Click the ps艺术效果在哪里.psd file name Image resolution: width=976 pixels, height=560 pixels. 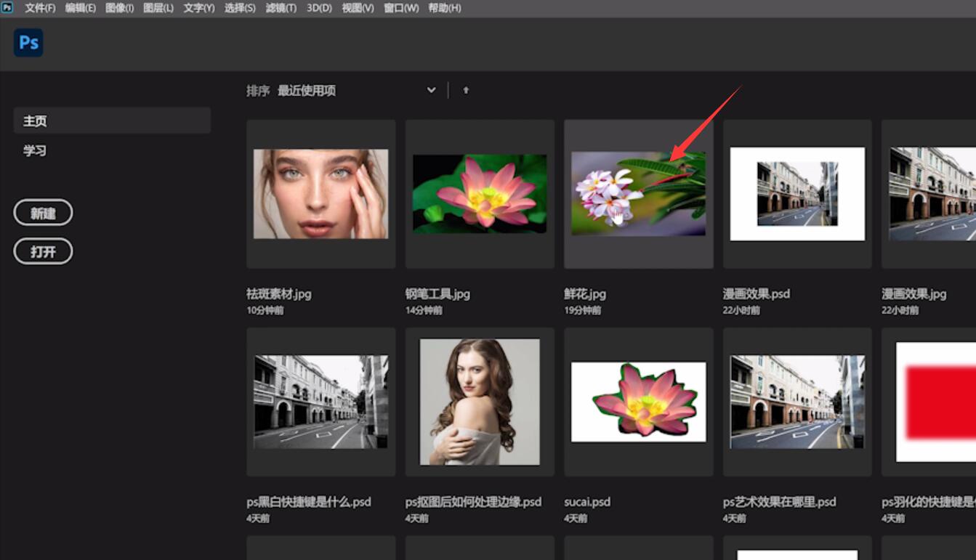pos(780,502)
